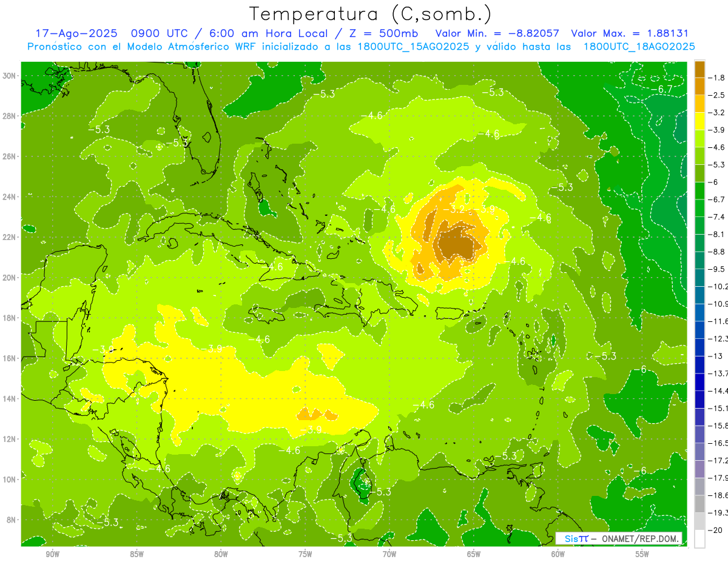Click the brown swatch atop the color scale

click(700, 69)
